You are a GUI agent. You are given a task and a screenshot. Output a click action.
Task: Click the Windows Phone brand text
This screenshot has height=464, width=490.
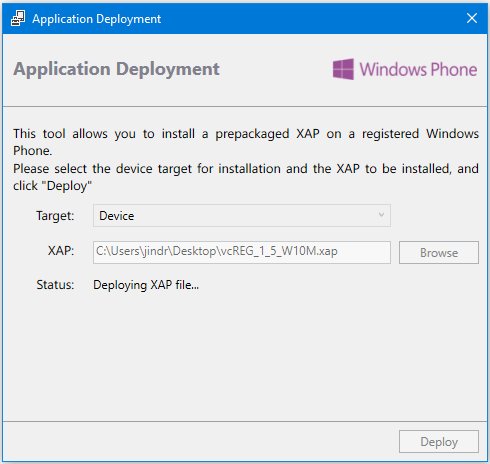pos(418,70)
